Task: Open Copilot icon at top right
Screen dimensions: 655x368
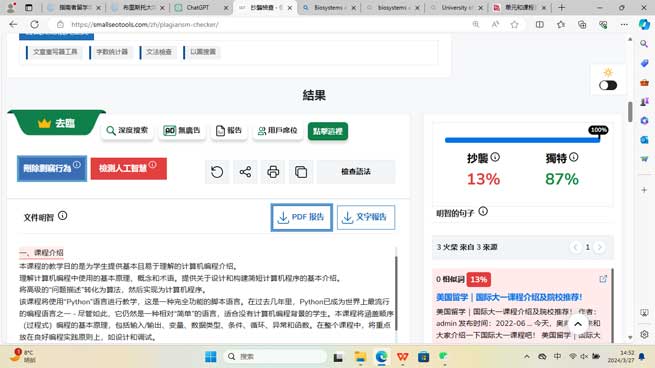Action: pos(644,24)
